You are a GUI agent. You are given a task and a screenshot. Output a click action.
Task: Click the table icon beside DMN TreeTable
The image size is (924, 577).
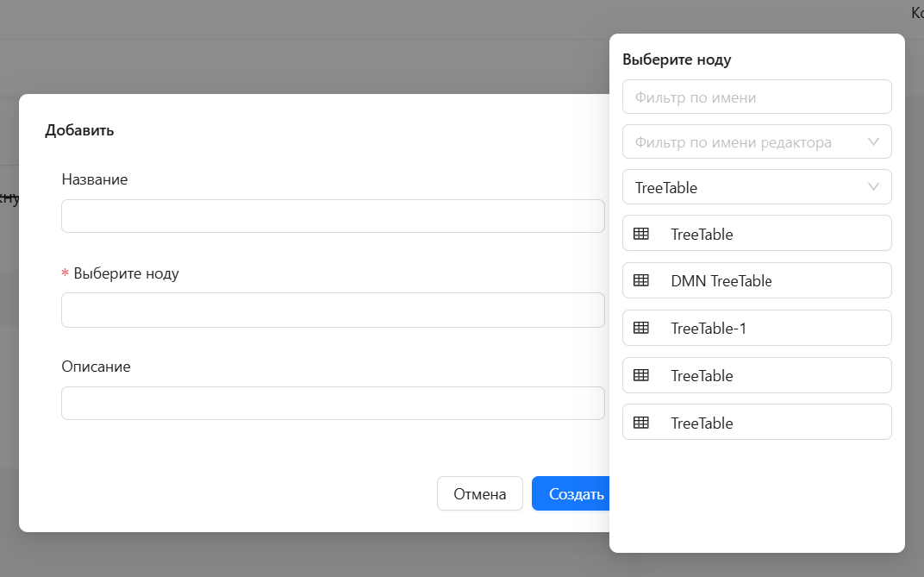(x=640, y=280)
